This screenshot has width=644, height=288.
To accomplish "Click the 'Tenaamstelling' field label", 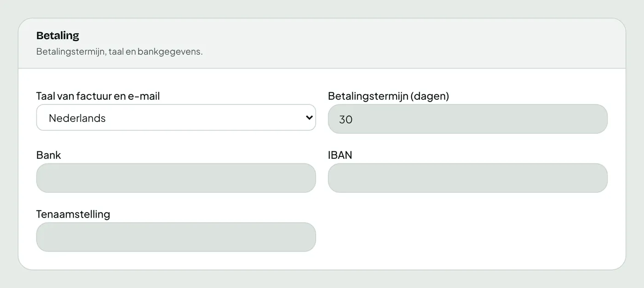I will coord(73,214).
